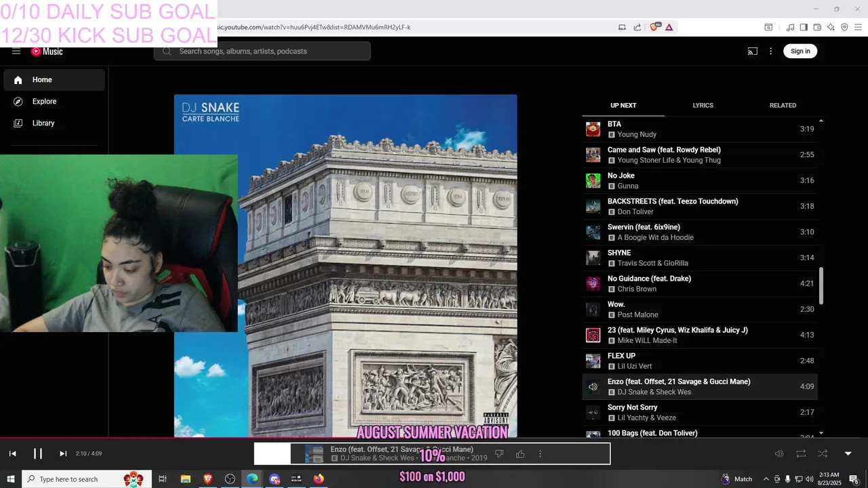Play BTA by Young Nudy
Image resolution: width=868 pixels, height=488 pixels.
[x=700, y=129]
